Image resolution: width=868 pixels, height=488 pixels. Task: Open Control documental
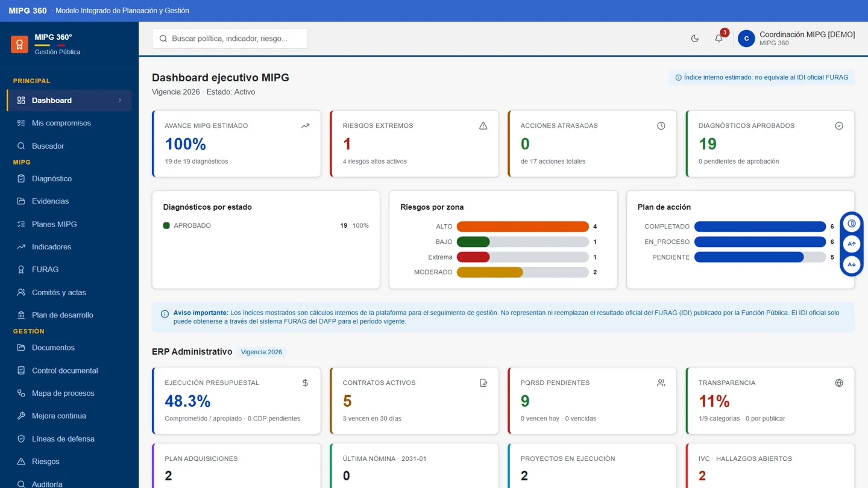[x=69, y=371]
